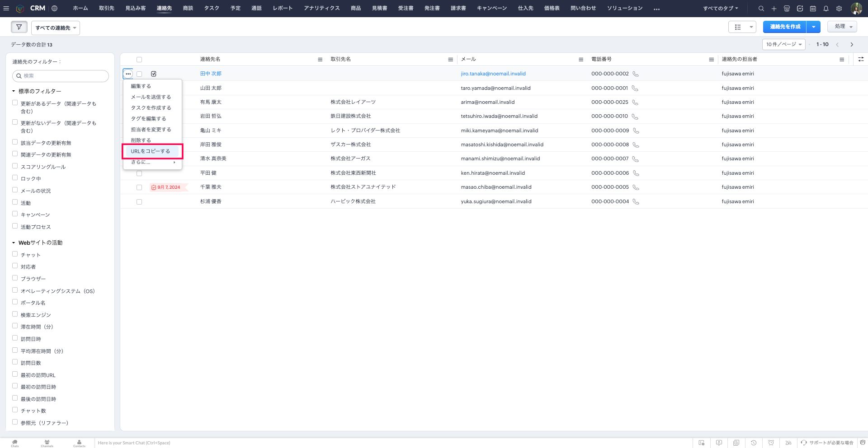Click the plus quick-create icon
This screenshot has width=868, height=448.
click(x=774, y=8)
